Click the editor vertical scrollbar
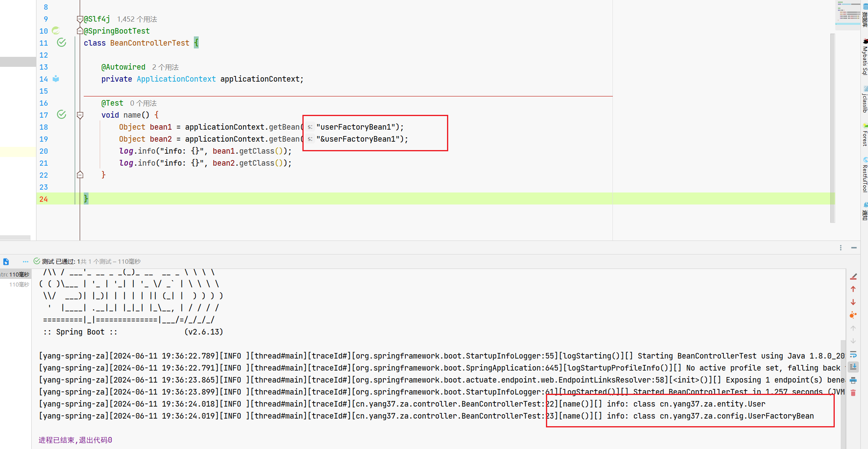868x449 pixels. [x=832, y=128]
